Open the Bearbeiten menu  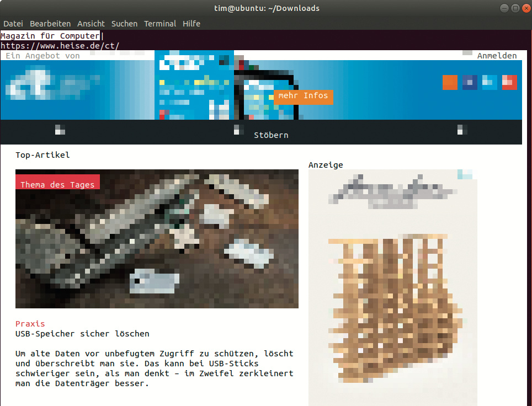click(x=50, y=24)
